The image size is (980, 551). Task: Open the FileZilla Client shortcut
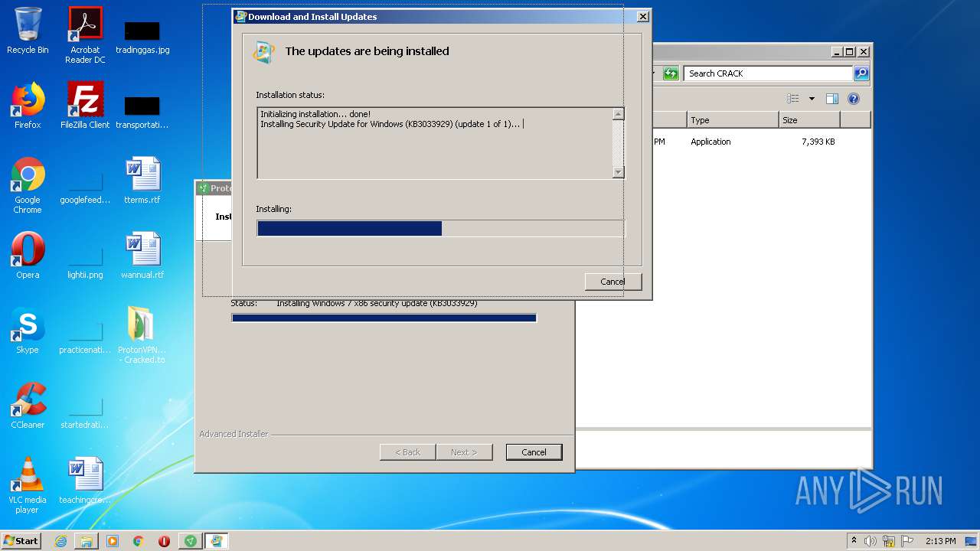point(85,106)
